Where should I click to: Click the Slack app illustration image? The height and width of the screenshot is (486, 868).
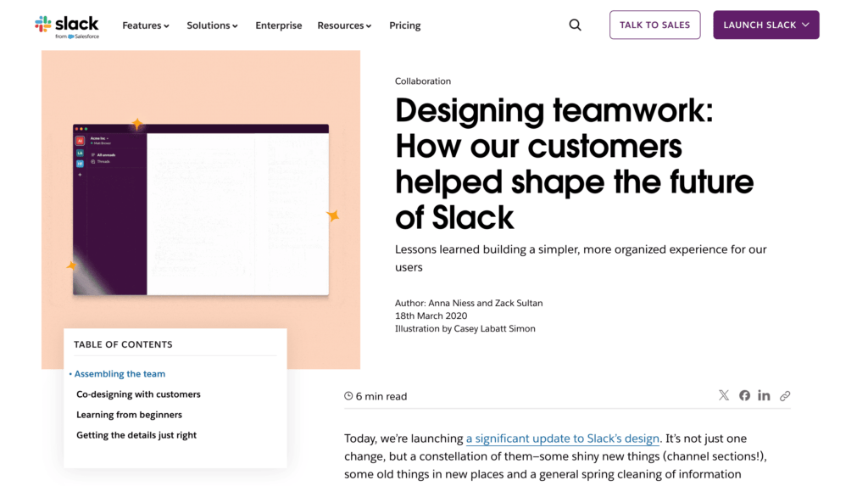201,209
